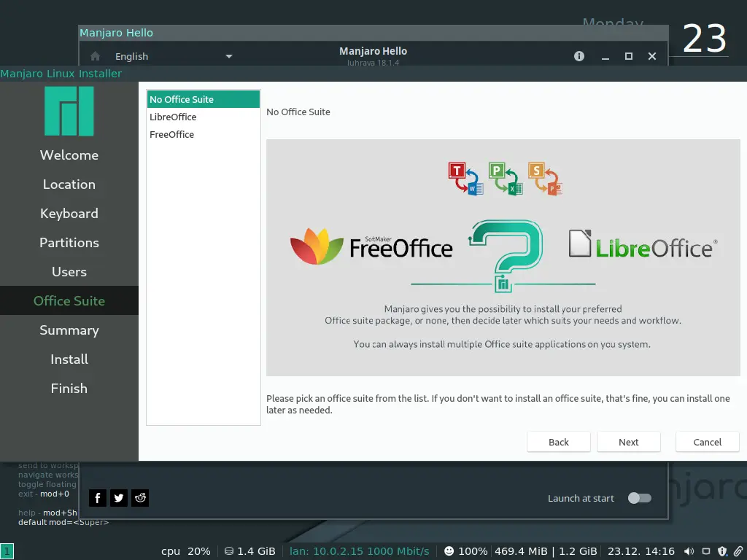Click the FreeOffice logo in banner
This screenshot has height=560, width=747.
pyautogui.click(x=371, y=246)
